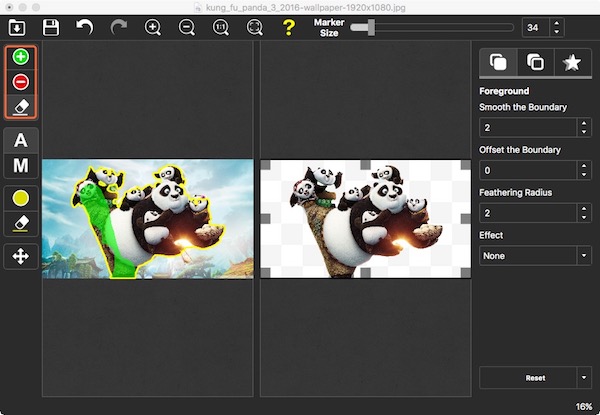Click the Offset the Boundary value field
Viewport: 600px width, 415px height.
pyautogui.click(x=528, y=170)
